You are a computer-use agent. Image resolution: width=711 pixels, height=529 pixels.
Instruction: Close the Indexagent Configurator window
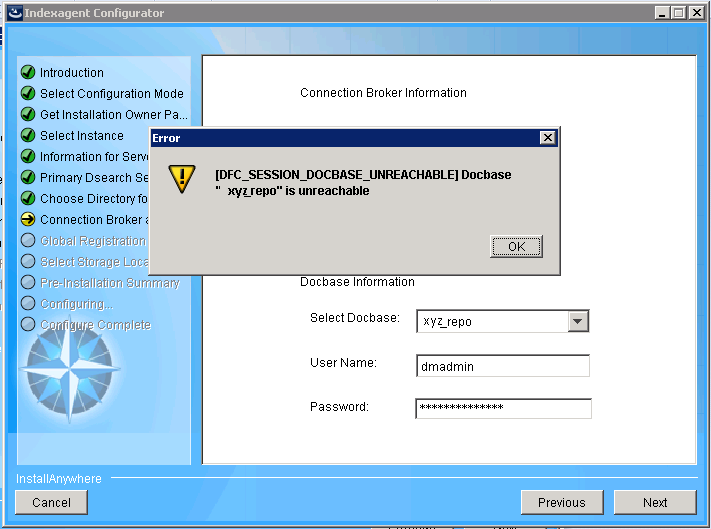[696, 13]
